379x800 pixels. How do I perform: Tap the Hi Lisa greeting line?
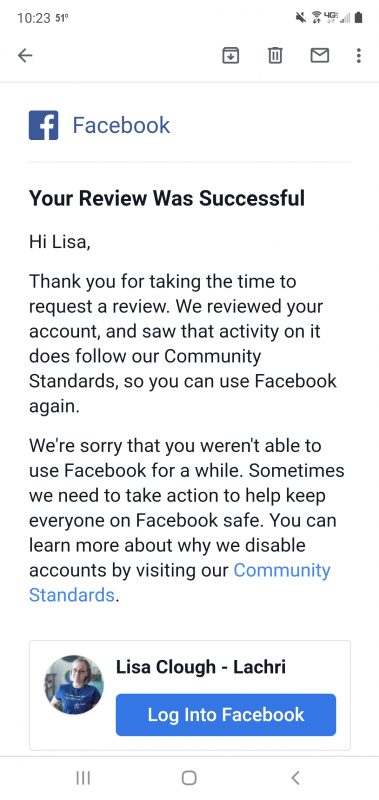pyautogui.click(x=60, y=241)
